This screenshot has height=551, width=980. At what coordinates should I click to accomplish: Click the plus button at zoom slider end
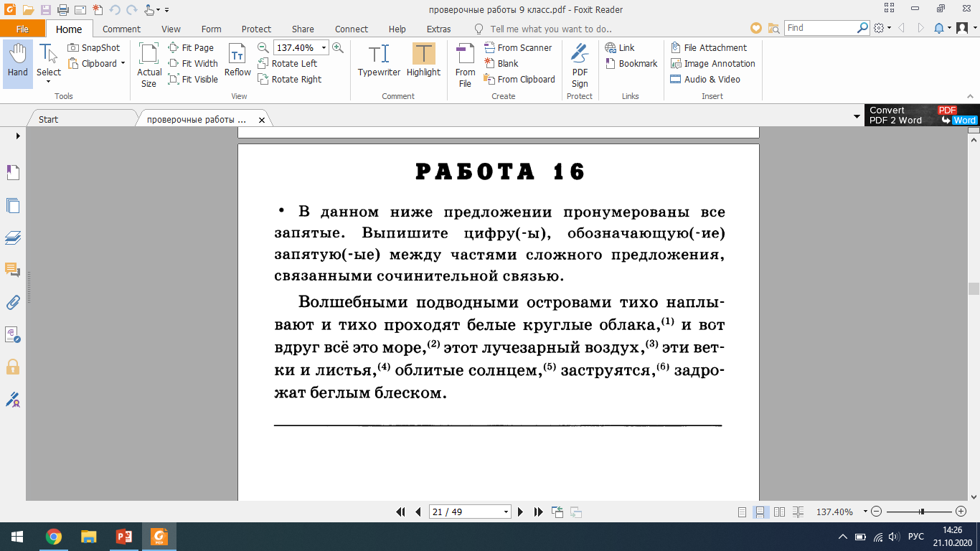[x=961, y=512]
